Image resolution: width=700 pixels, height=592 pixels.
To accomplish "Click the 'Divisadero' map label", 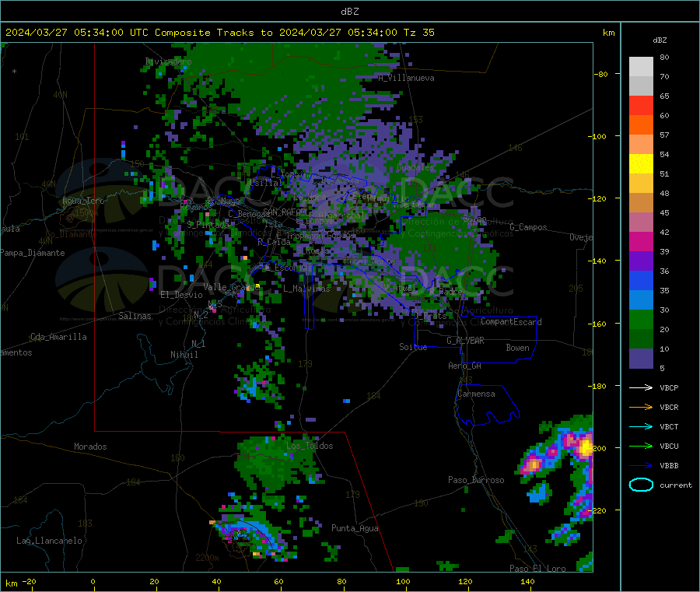I will click(x=168, y=61).
